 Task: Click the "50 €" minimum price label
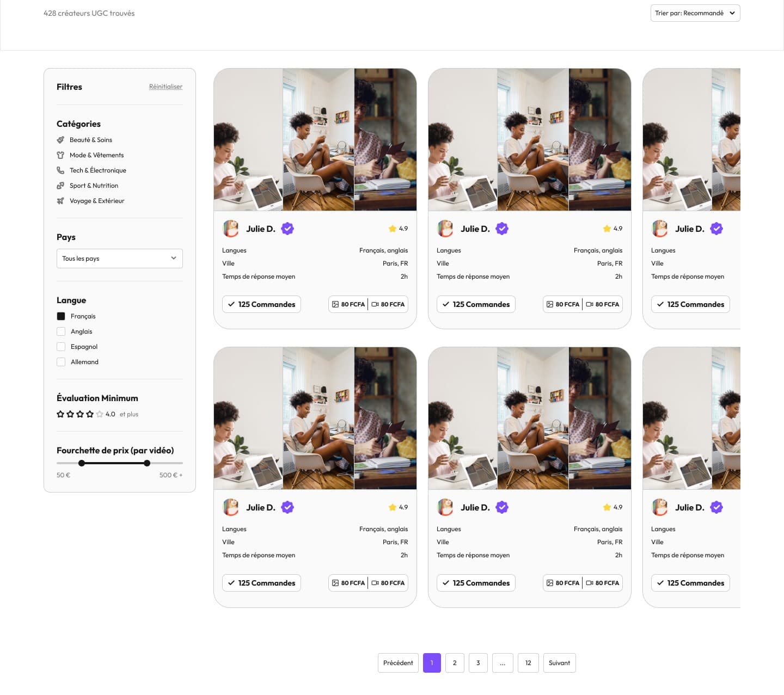click(x=63, y=475)
